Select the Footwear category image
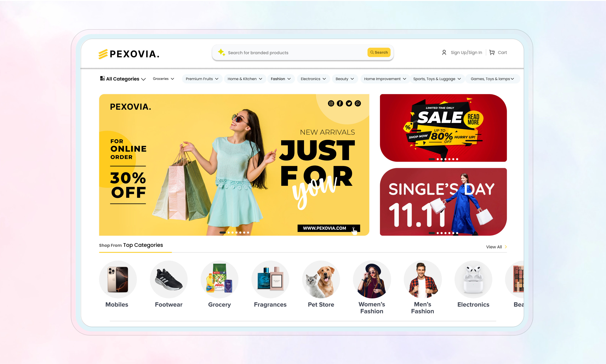 (x=169, y=279)
